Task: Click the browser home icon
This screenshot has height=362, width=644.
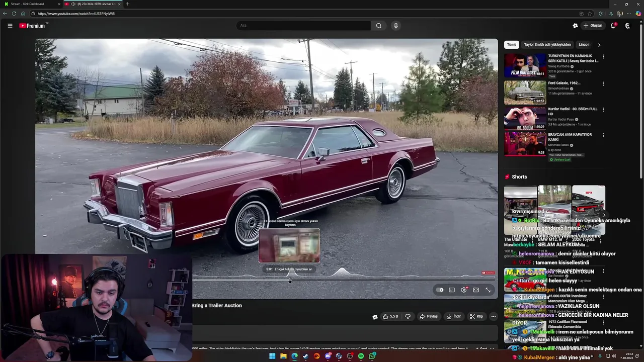Action: 23,14
